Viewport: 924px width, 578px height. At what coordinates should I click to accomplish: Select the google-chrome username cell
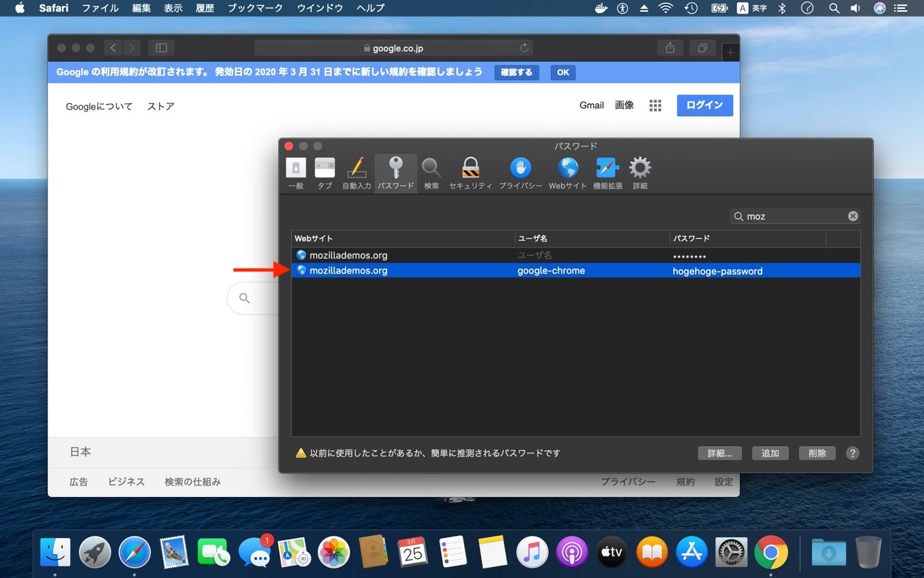551,271
